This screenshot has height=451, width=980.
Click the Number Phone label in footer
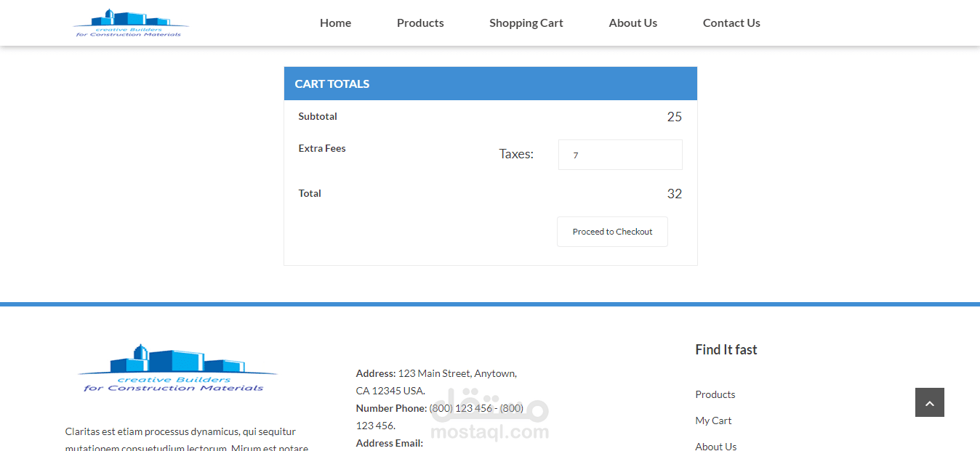click(391, 408)
